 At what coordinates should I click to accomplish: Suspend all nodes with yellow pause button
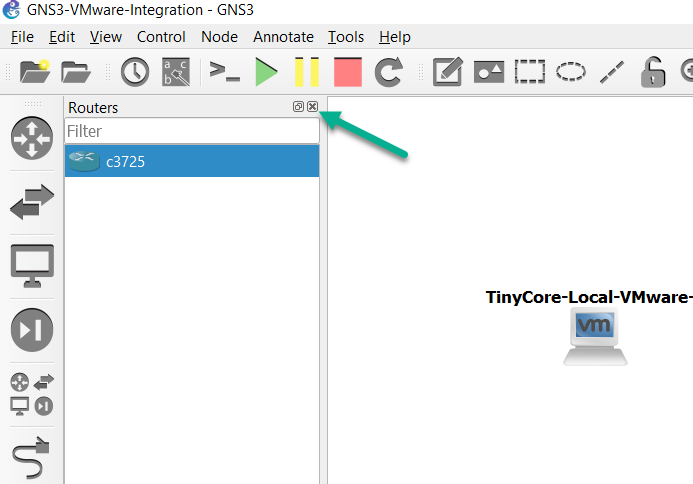(x=307, y=72)
